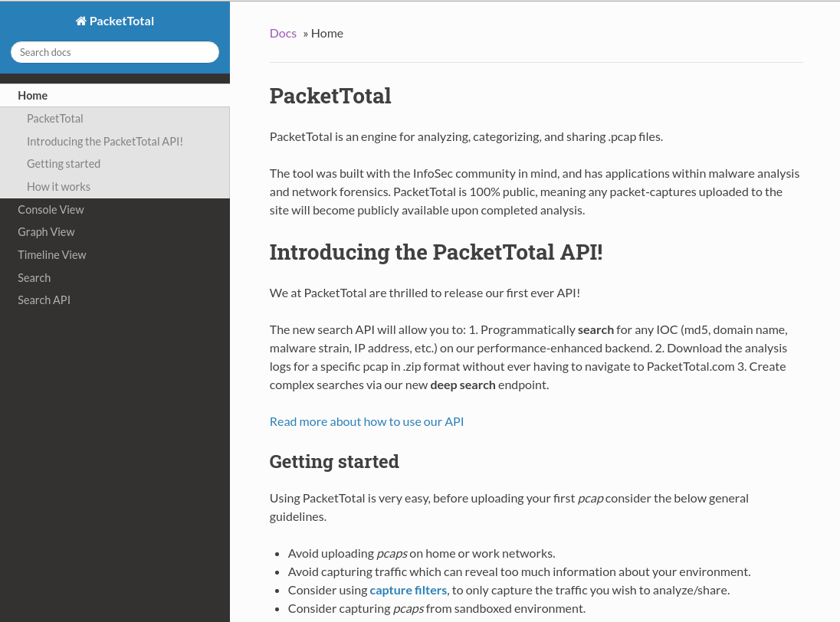Click the 'Getting started' section heading
Viewport: 840px width, 622px height.
click(334, 460)
